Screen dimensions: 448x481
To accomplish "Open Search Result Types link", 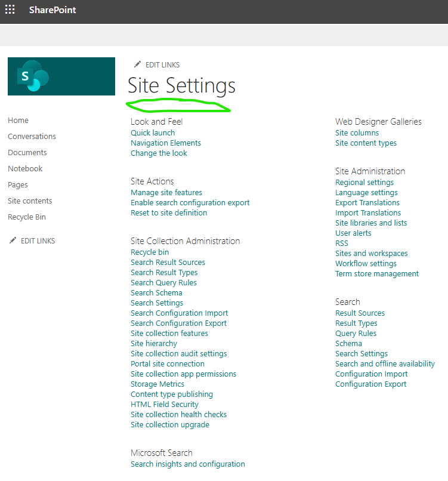I will click(x=165, y=272).
